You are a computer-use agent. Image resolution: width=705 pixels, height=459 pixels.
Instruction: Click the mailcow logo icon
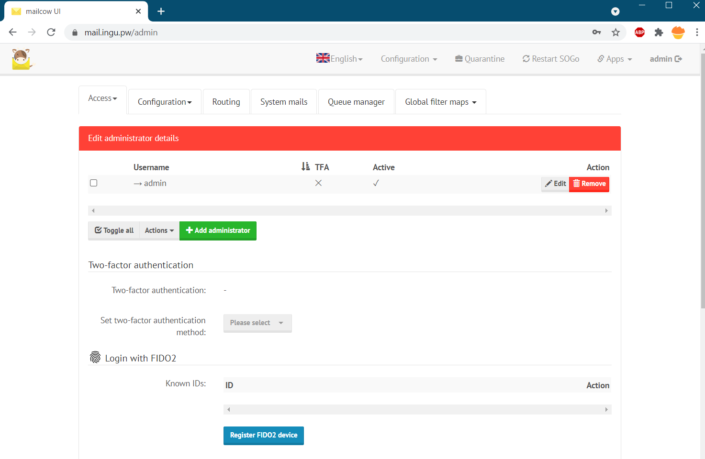click(20, 60)
